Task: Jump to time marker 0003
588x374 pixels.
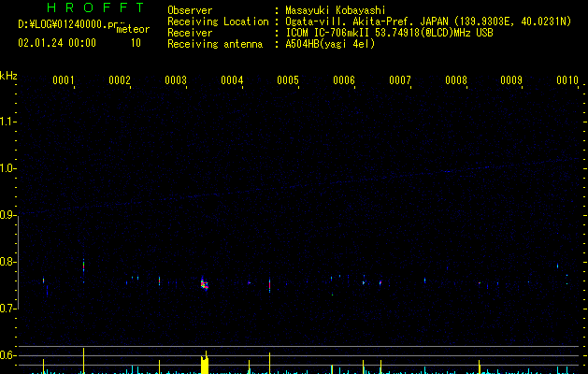Action: coord(176,80)
